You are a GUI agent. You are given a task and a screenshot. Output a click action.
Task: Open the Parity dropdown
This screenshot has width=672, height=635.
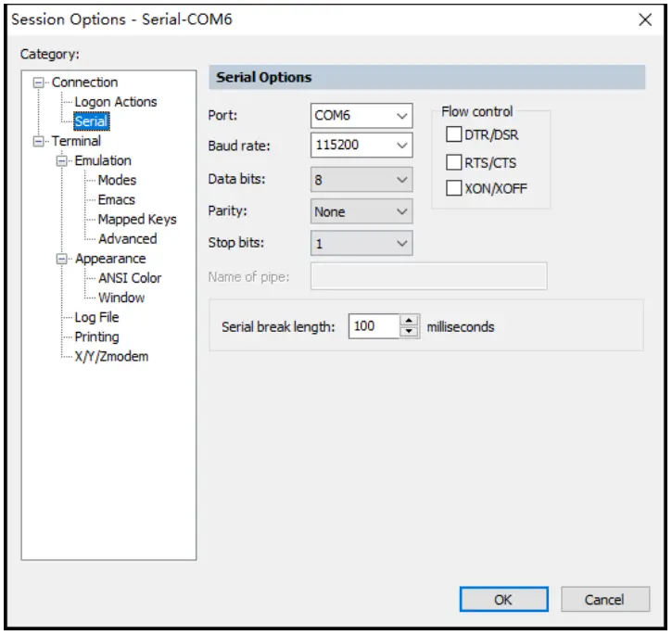pyautogui.click(x=401, y=211)
